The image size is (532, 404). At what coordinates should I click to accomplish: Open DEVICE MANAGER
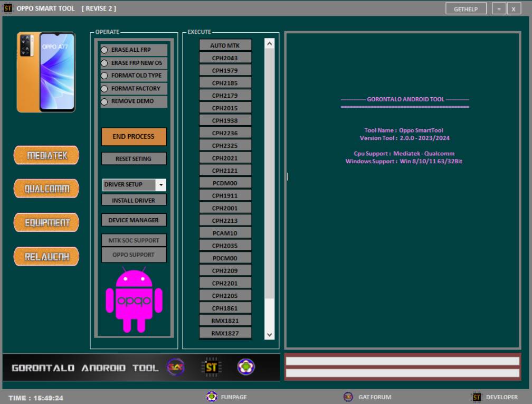134,220
